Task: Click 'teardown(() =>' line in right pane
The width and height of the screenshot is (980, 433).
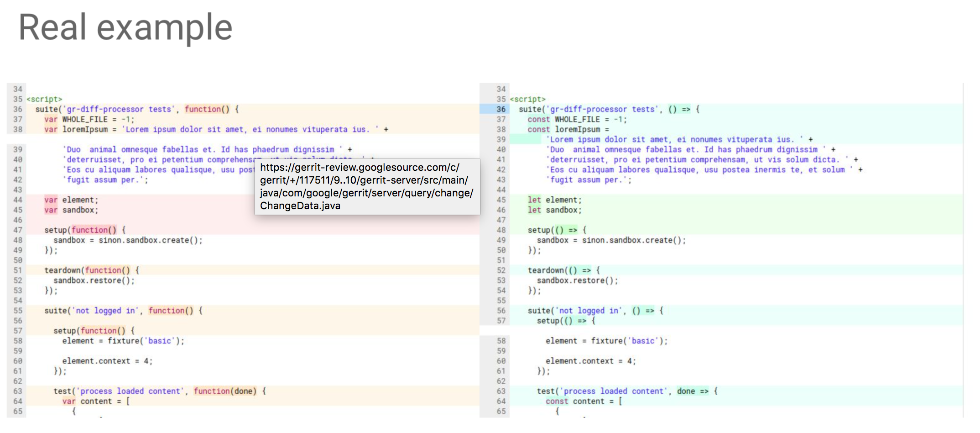Action: [564, 270]
